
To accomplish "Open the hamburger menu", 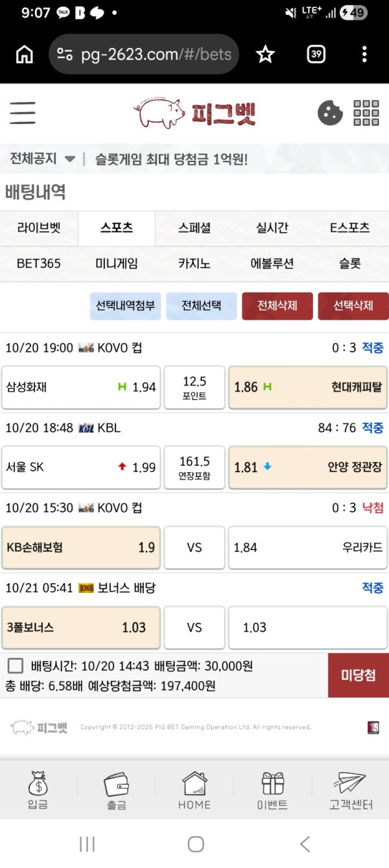I will [x=23, y=113].
